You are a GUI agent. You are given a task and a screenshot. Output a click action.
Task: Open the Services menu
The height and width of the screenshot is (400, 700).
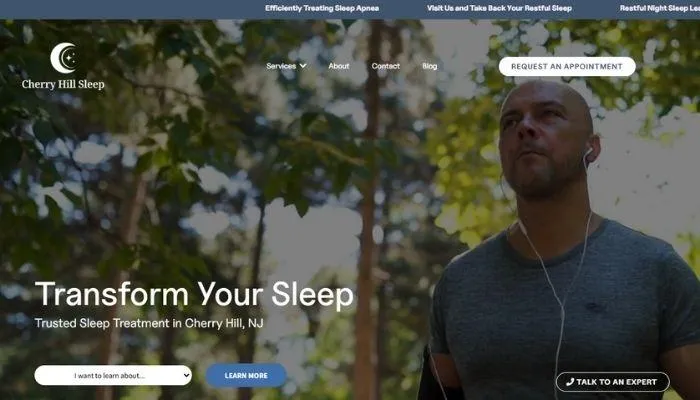click(x=281, y=66)
